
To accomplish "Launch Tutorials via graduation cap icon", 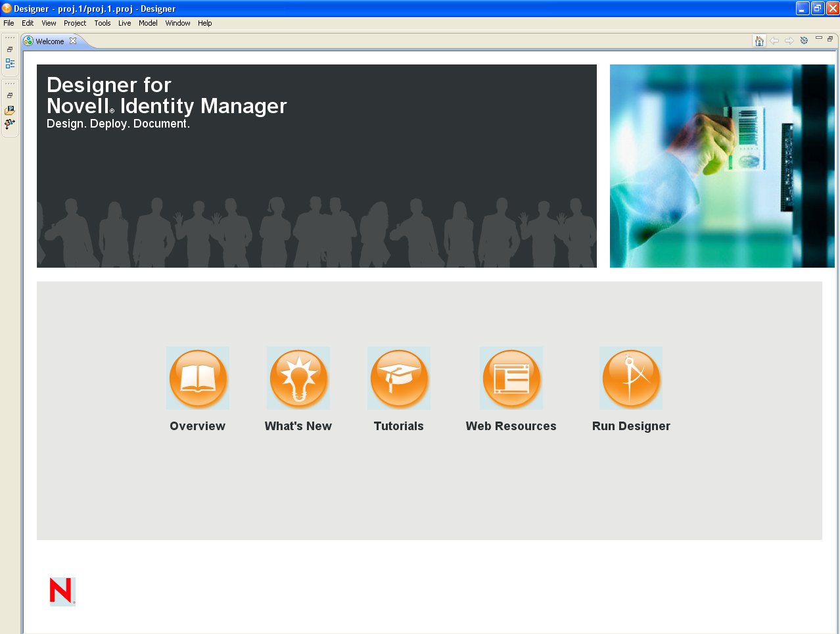I will [x=399, y=379].
